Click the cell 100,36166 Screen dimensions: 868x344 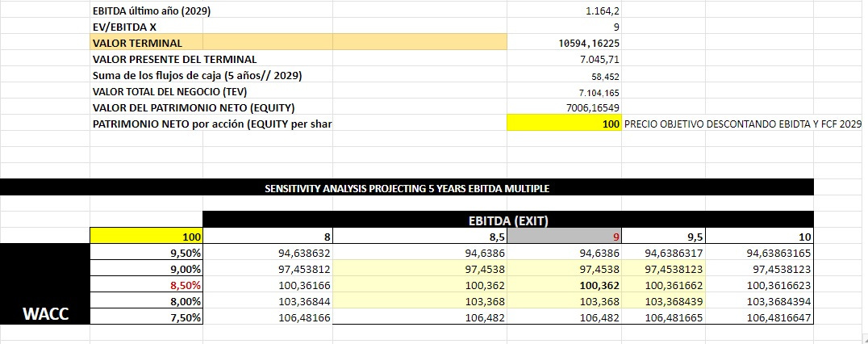[x=268, y=285]
